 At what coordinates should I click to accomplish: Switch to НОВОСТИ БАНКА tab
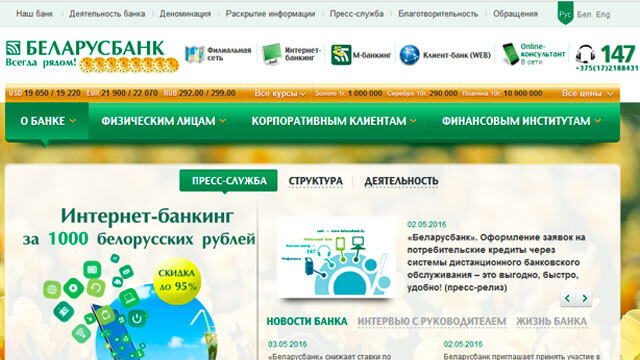pyautogui.click(x=307, y=322)
